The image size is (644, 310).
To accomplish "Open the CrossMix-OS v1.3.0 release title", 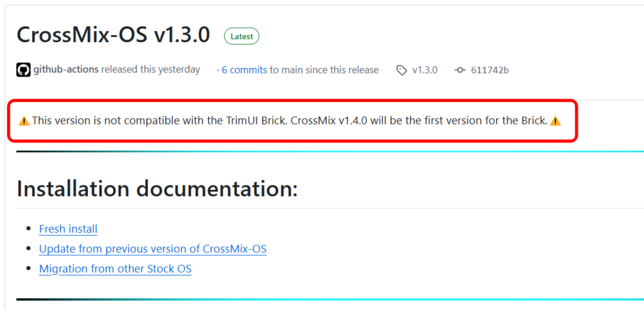I will 113,35.
